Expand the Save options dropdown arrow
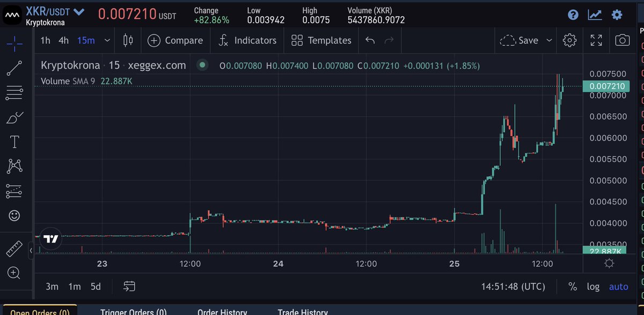The image size is (644, 315). 549,40
